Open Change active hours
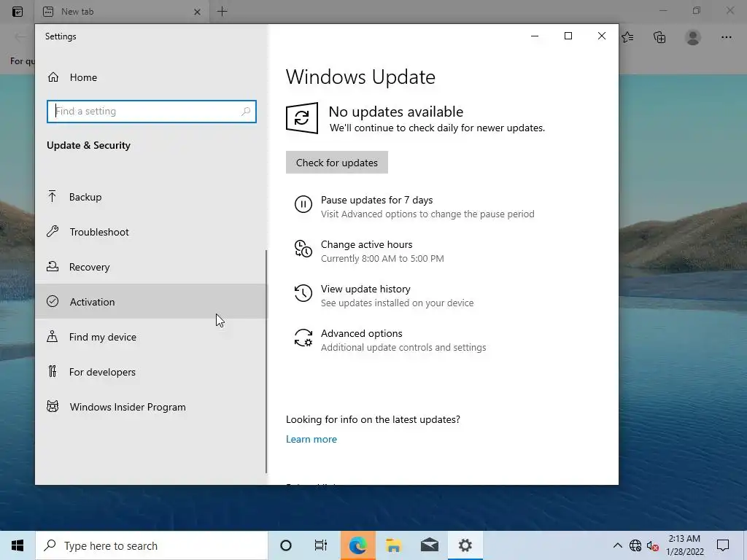Image resolution: width=747 pixels, height=560 pixels. (x=366, y=244)
